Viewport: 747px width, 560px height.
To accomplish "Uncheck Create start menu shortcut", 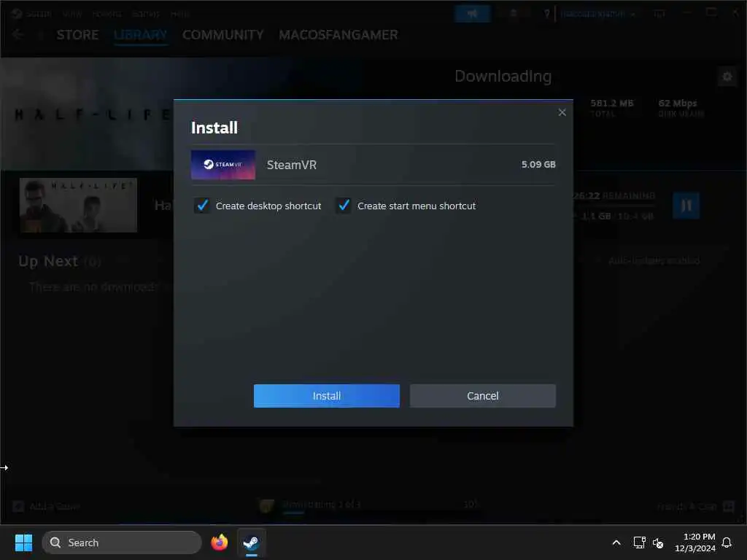I will coord(344,206).
